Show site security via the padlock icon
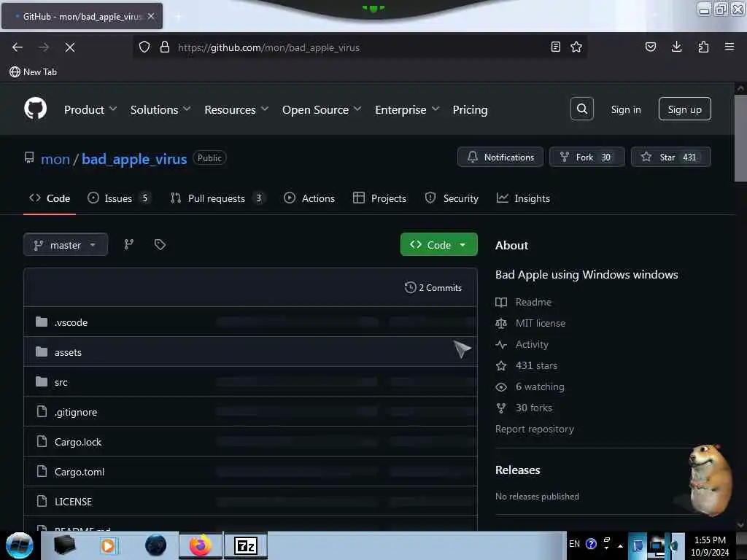The width and height of the screenshot is (747, 560). pos(165,47)
